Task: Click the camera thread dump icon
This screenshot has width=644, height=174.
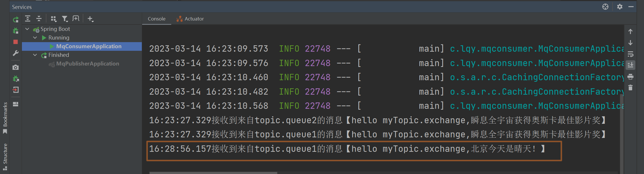Action: [x=16, y=67]
